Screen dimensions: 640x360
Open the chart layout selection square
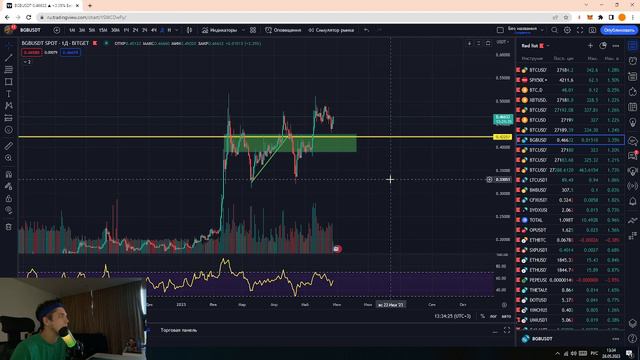[x=500, y=30]
